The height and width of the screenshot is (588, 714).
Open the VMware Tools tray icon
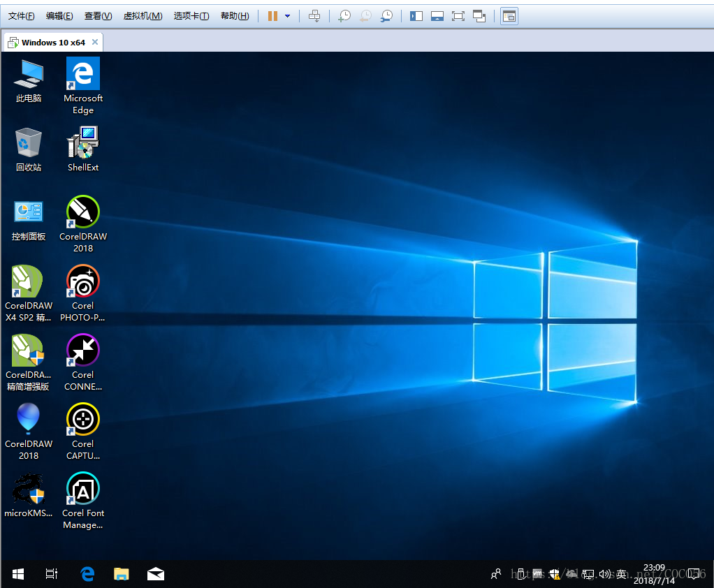point(538,574)
